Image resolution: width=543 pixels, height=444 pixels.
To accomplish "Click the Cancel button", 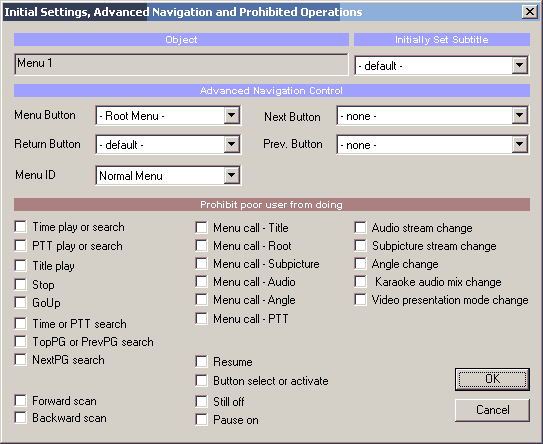I will pyautogui.click(x=492, y=410).
